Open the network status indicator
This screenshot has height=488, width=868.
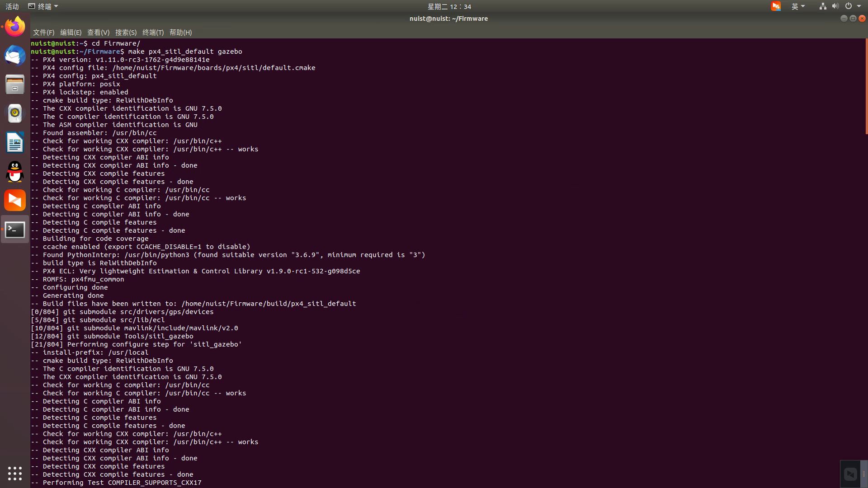click(822, 6)
